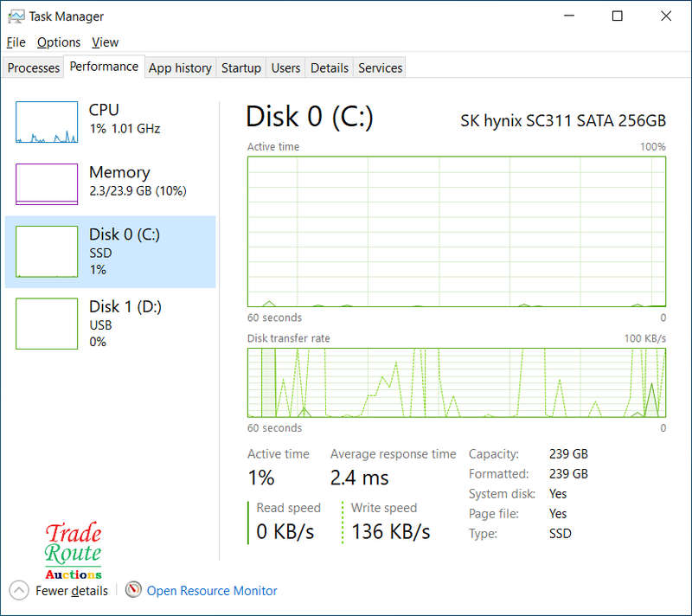Image resolution: width=692 pixels, height=616 pixels.
Task: Click the Type SSD value
Action: [x=560, y=534]
